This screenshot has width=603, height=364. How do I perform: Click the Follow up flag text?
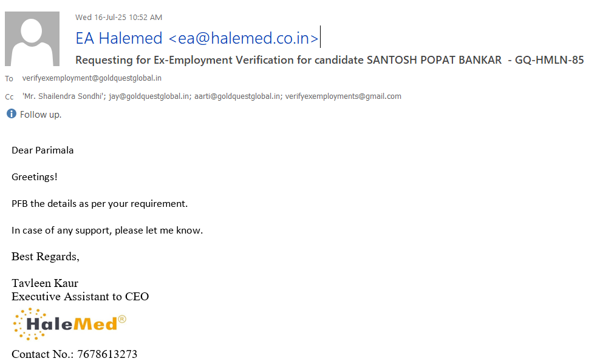41,114
